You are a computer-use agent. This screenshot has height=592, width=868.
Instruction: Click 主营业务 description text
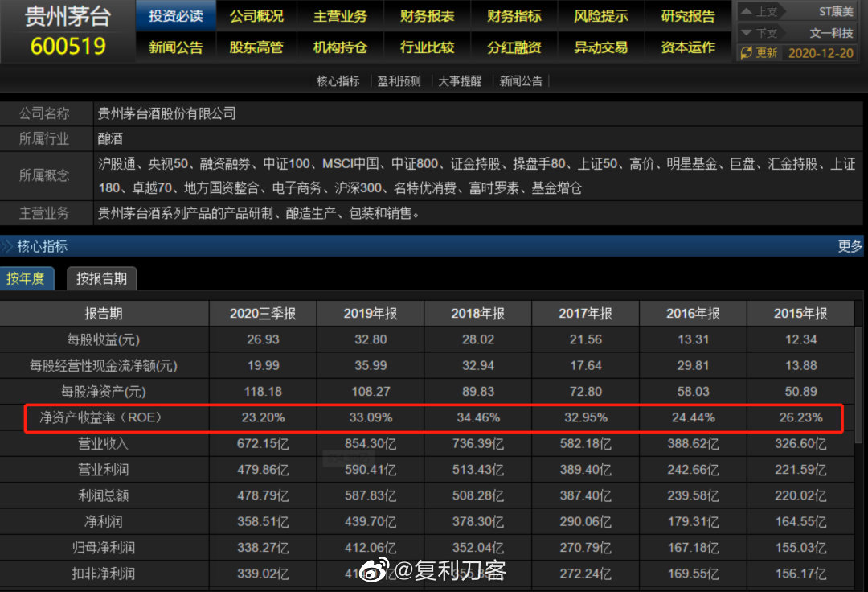tap(259, 213)
